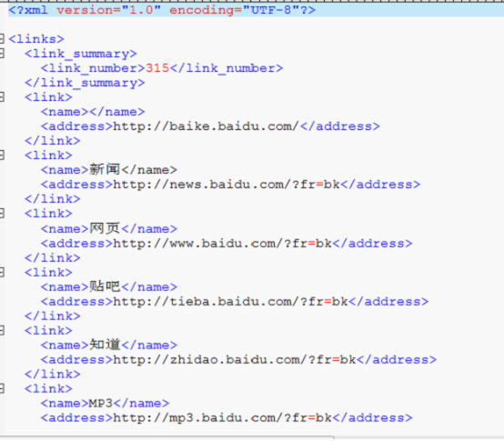504x441 pixels.
Task: Click the link_number value 315
Action: [157, 68]
